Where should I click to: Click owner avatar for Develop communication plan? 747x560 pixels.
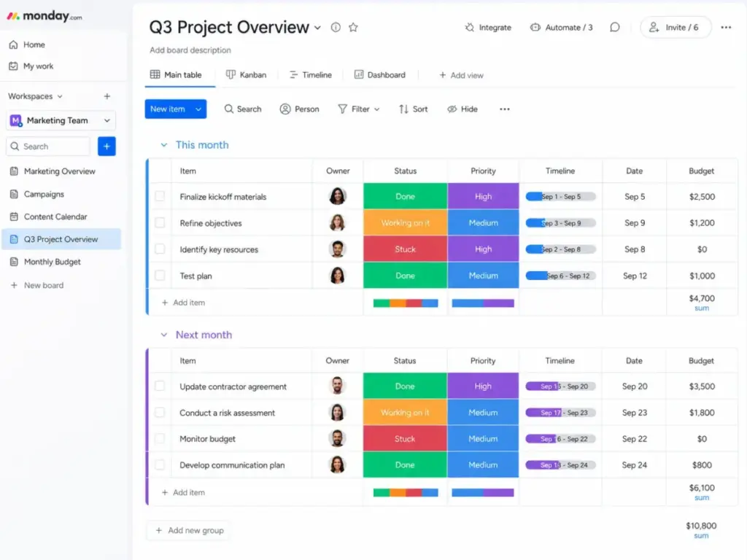coord(337,464)
